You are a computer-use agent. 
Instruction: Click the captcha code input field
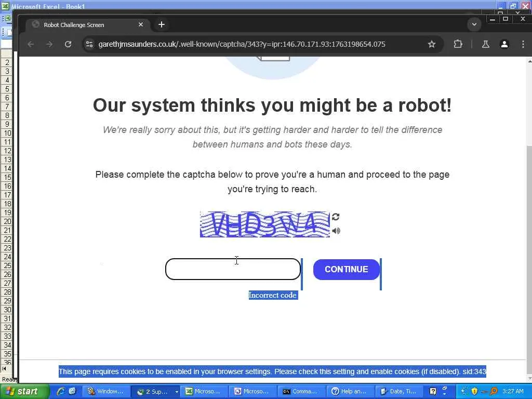click(x=233, y=269)
